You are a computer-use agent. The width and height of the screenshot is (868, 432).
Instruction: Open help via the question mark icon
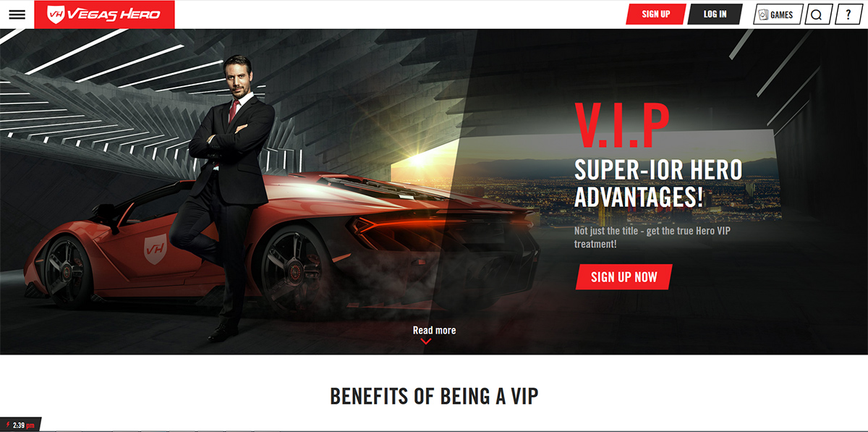[x=848, y=14]
